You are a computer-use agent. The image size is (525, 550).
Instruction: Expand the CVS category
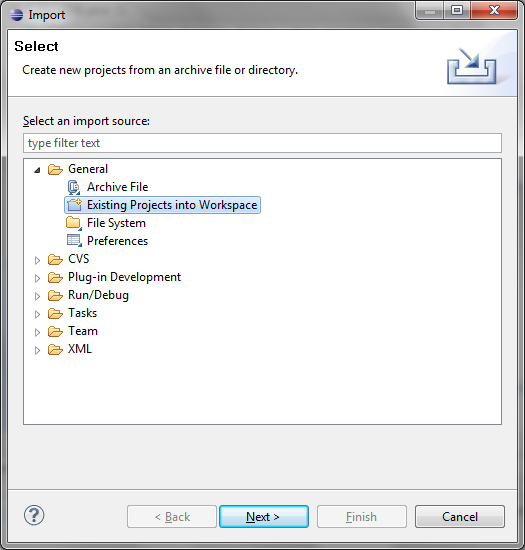pyautogui.click(x=37, y=260)
